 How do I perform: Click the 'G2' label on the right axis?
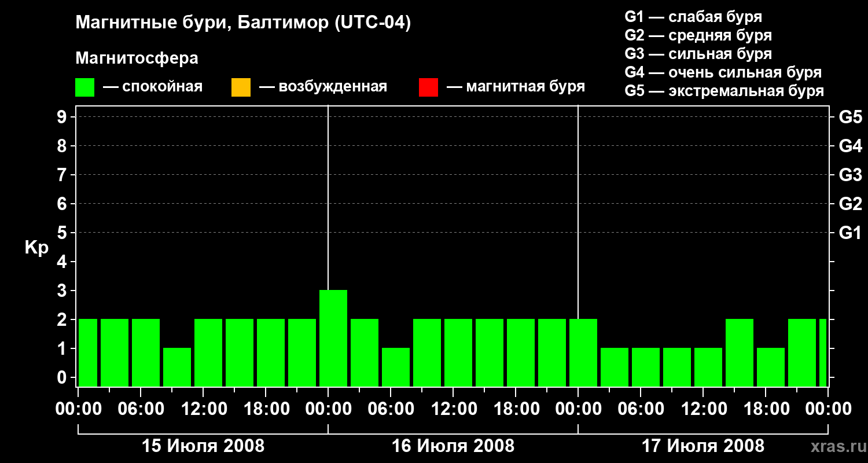(850, 204)
